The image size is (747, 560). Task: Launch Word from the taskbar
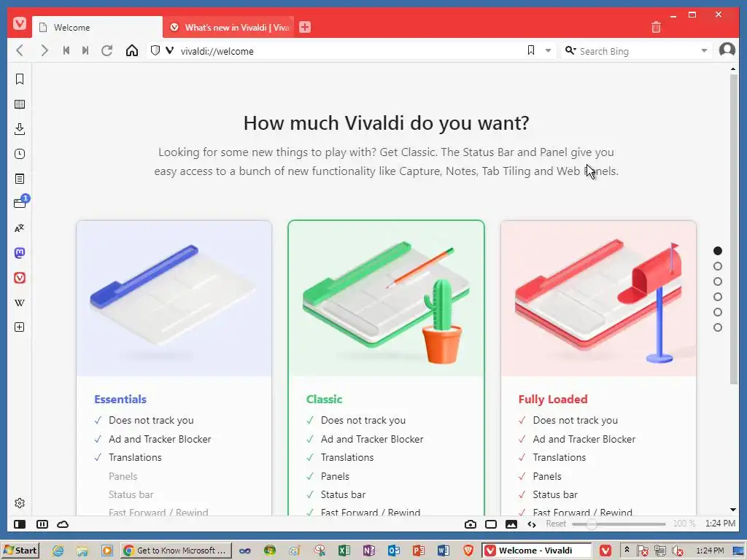pos(443,551)
